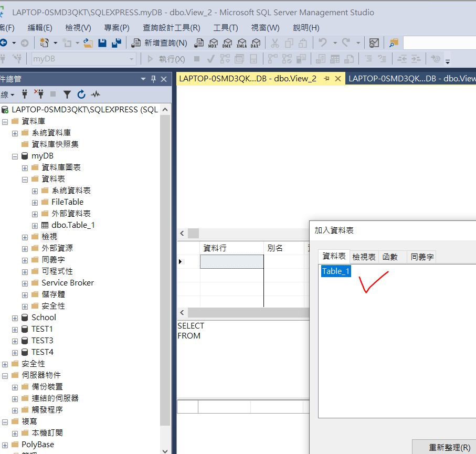Select the 資料表 tab in dialog
This screenshot has width=476, height=454.
point(334,256)
